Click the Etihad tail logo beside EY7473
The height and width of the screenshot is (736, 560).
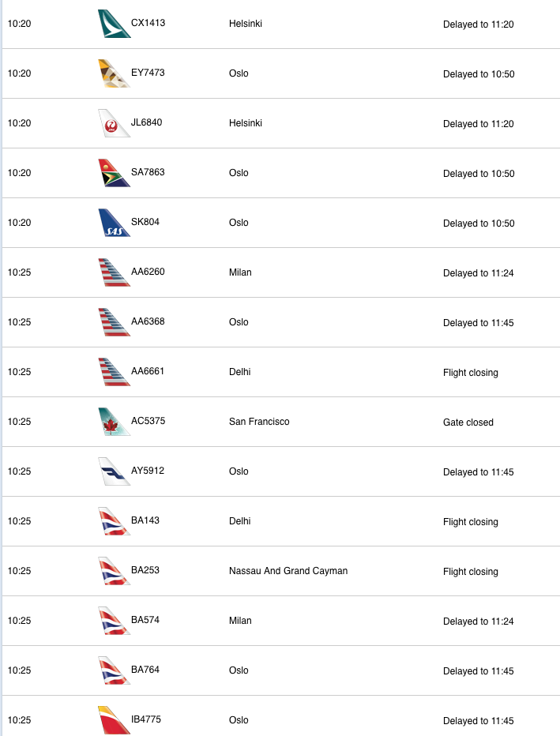[x=114, y=73]
